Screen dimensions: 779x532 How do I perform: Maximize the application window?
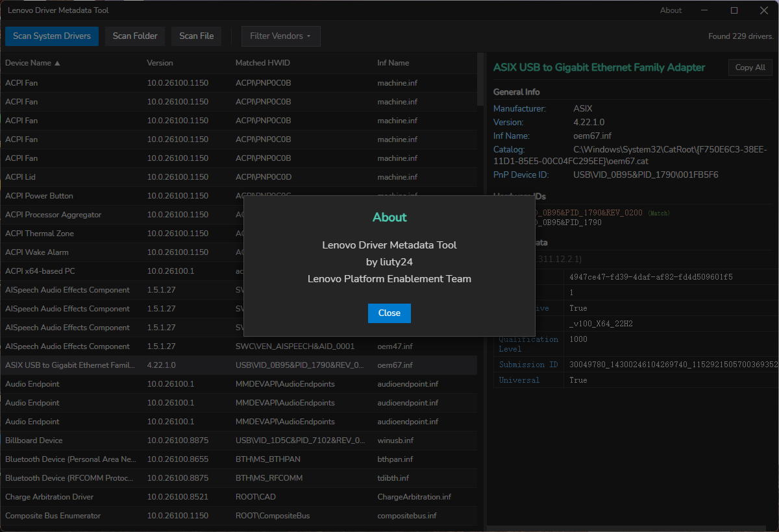point(734,10)
